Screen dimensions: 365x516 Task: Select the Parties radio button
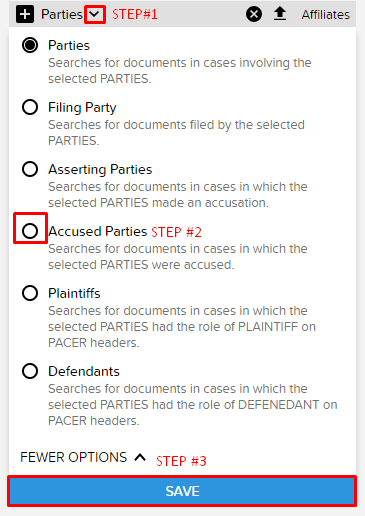pyautogui.click(x=30, y=45)
